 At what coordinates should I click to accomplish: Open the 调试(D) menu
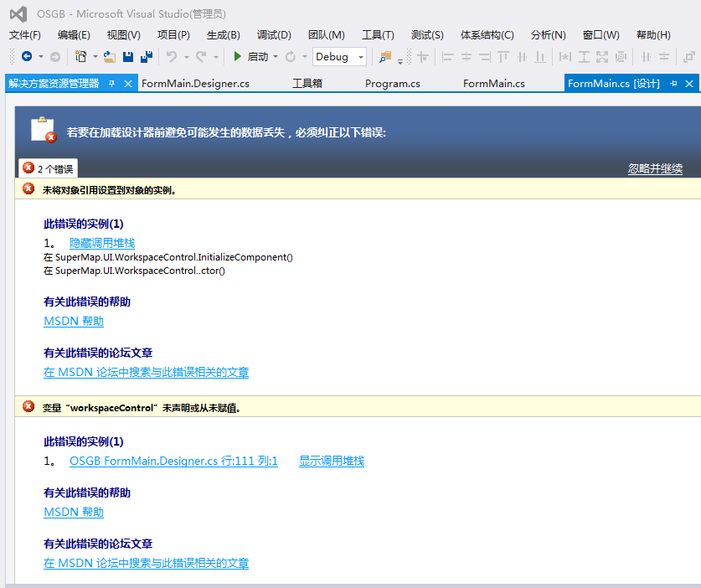click(274, 35)
